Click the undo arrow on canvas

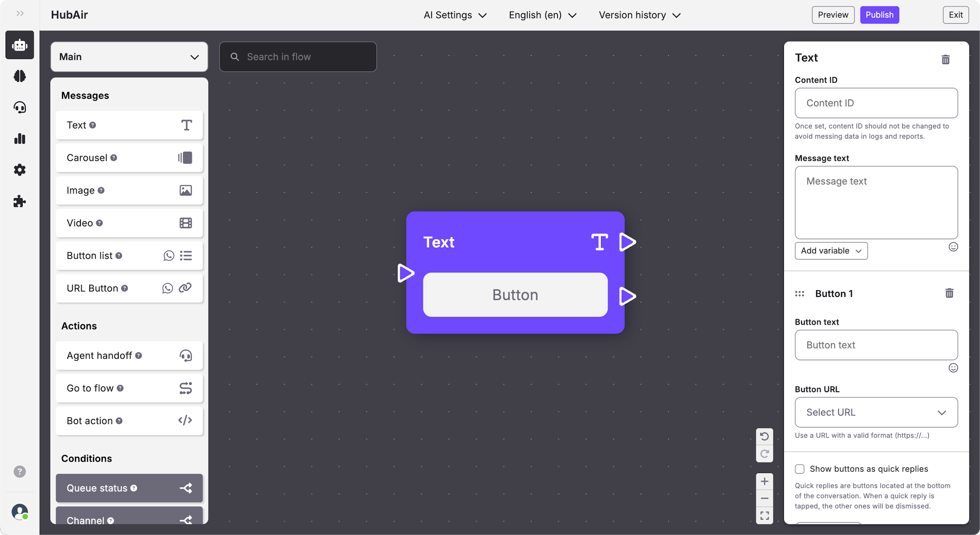(x=764, y=436)
